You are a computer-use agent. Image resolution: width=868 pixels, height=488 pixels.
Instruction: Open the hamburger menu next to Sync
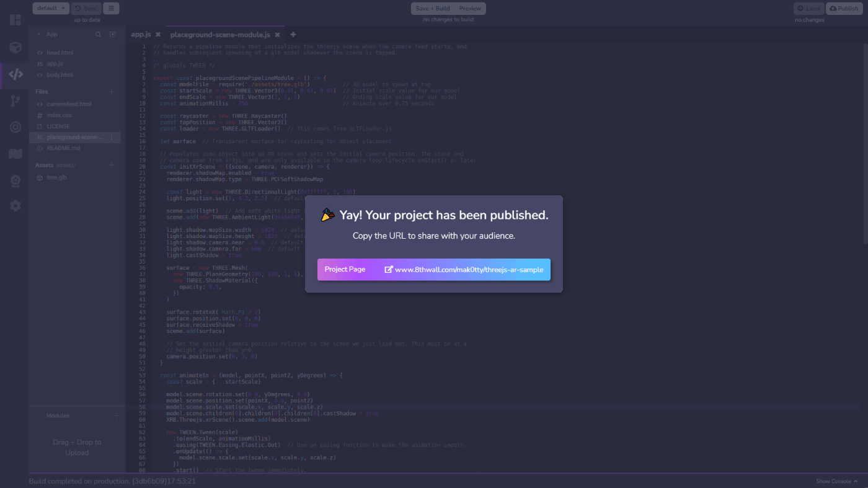pos(111,8)
